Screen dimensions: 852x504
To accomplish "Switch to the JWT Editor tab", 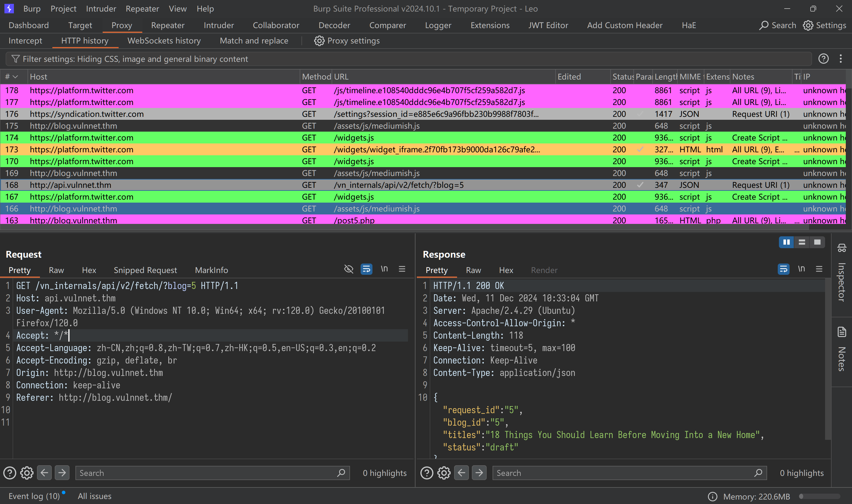I will pyautogui.click(x=548, y=25).
